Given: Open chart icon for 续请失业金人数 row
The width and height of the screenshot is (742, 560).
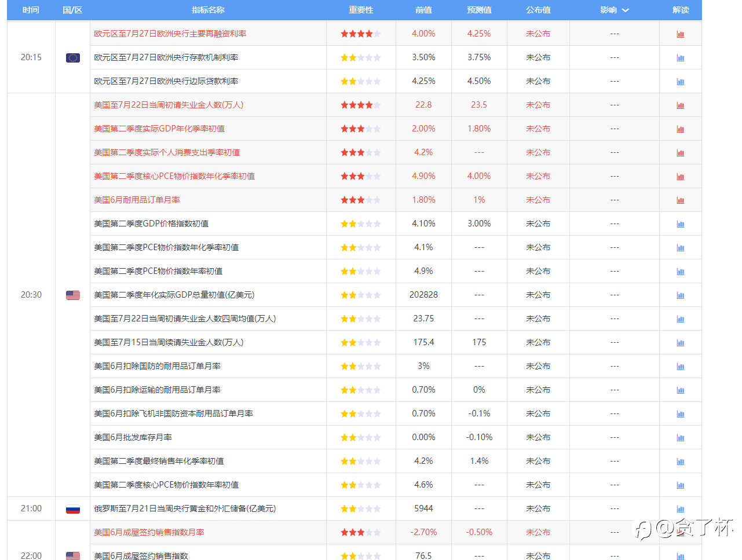Looking at the screenshot, I should pyautogui.click(x=681, y=343).
